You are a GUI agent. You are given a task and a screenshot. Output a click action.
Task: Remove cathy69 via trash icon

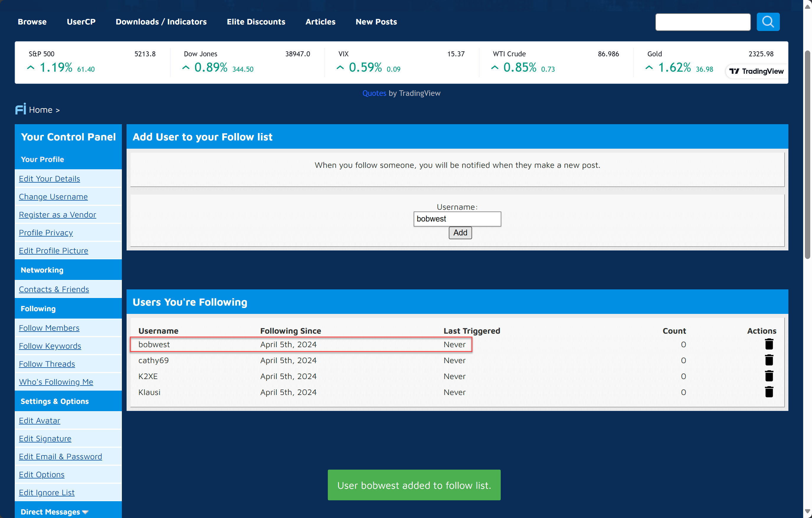point(769,360)
